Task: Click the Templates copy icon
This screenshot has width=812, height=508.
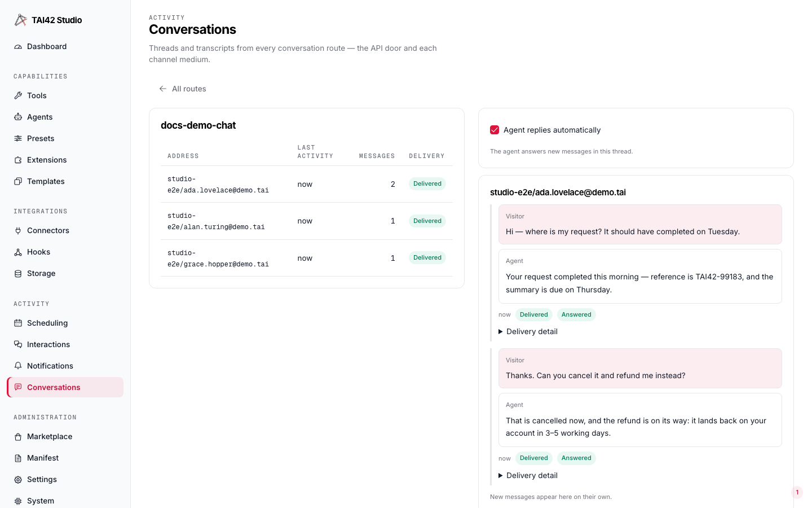Action: [18, 182]
